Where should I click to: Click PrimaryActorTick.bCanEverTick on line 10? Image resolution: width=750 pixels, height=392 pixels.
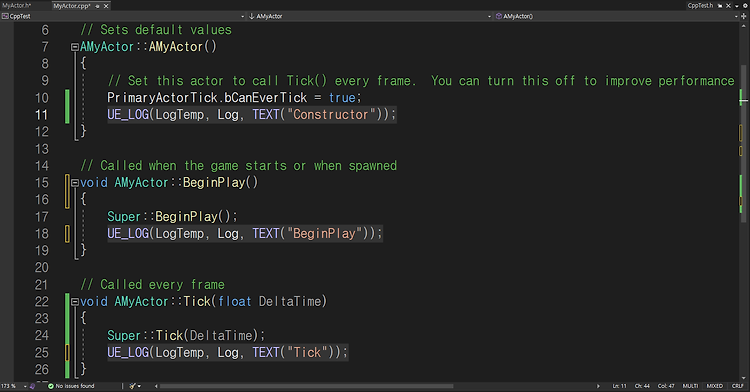[207, 98]
